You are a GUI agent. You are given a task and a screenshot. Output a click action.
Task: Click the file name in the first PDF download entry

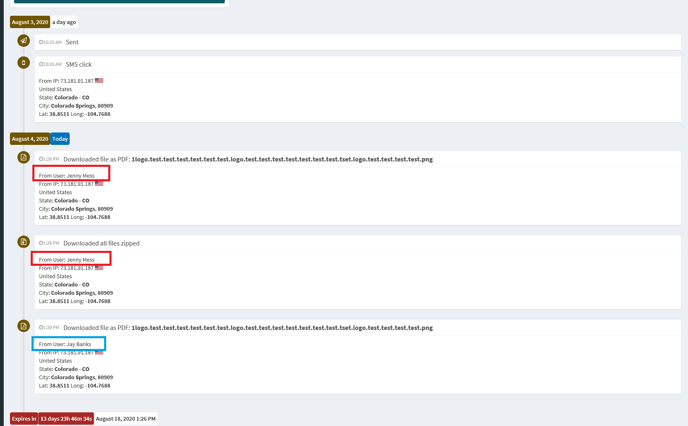click(x=282, y=159)
